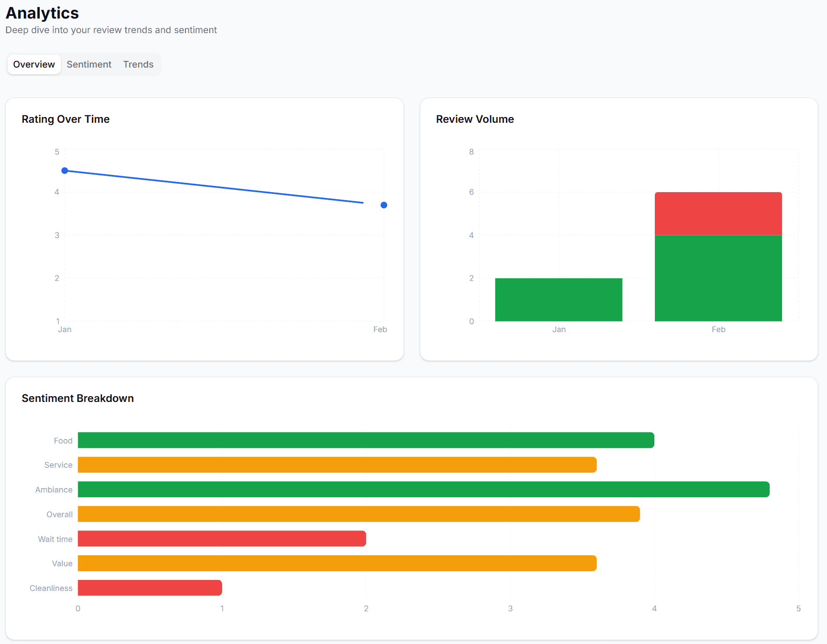Viewport: 827px width, 644px height.
Task: Switch to the Trends tab
Action: pos(138,64)
